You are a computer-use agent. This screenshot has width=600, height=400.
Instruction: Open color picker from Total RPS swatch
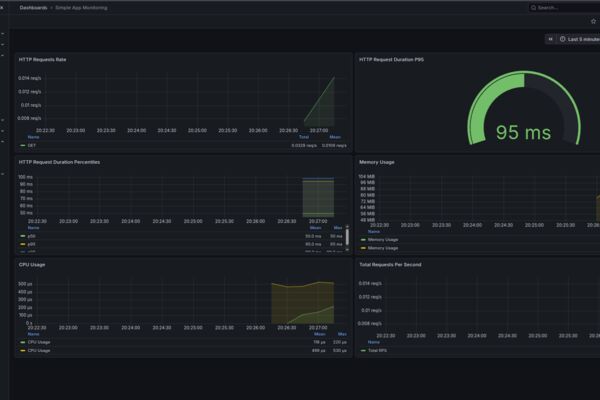click(363, 351)
